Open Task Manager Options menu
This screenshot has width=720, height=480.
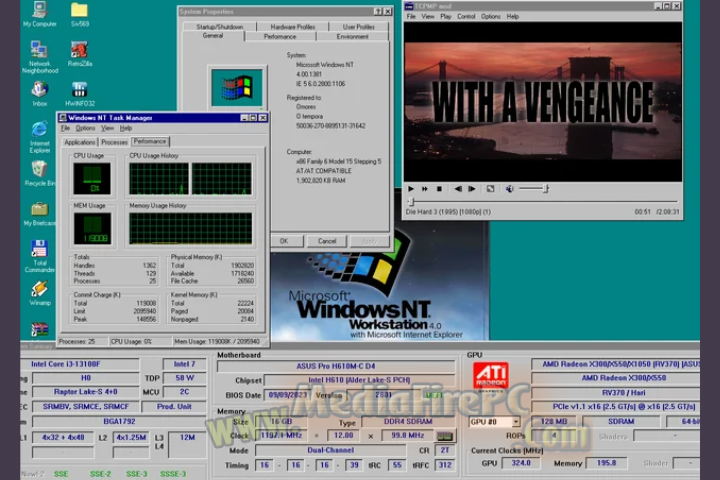pos(85,128)
